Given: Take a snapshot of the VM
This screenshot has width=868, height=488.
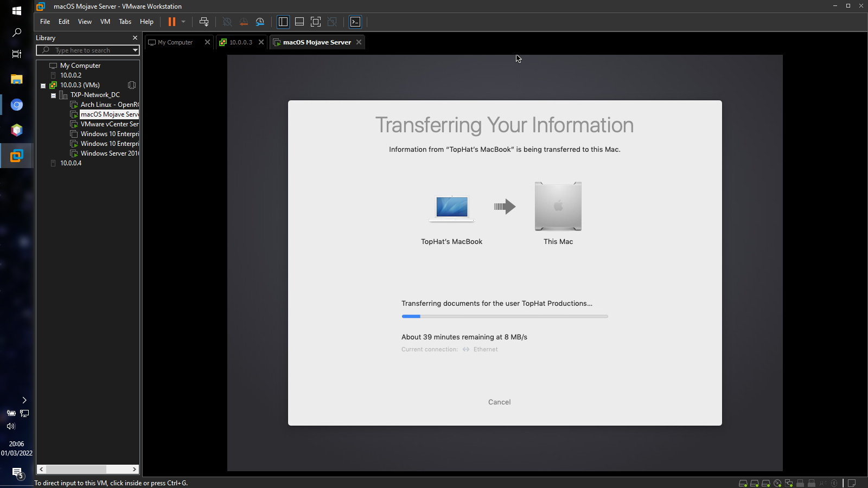Looking at the screenshot, I should click(227, 22).
